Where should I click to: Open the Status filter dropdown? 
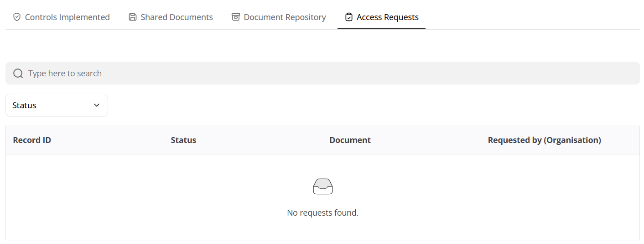(57, 105)
